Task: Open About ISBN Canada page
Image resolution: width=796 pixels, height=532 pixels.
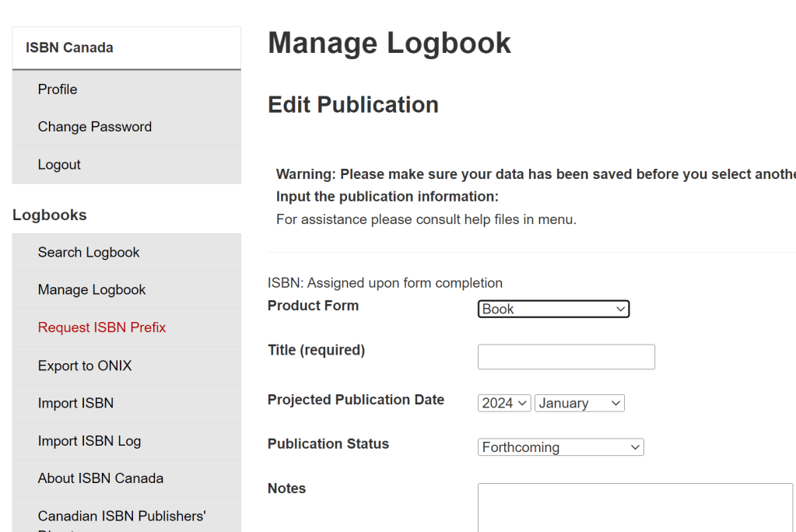Action: pyautogui.click(x=100, y=478)
